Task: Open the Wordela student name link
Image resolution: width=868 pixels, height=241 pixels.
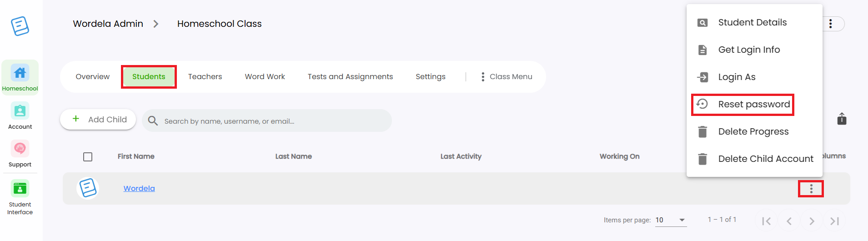Action: tap(139, 188)
